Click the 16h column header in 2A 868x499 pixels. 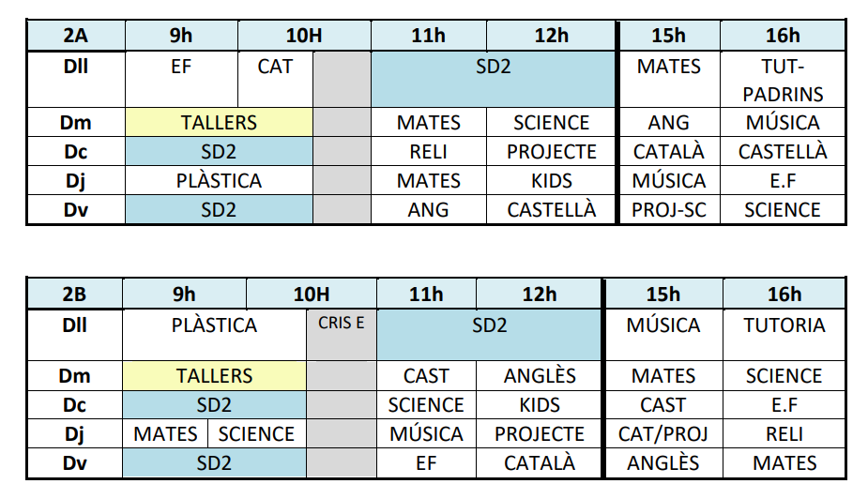point(783,37)
